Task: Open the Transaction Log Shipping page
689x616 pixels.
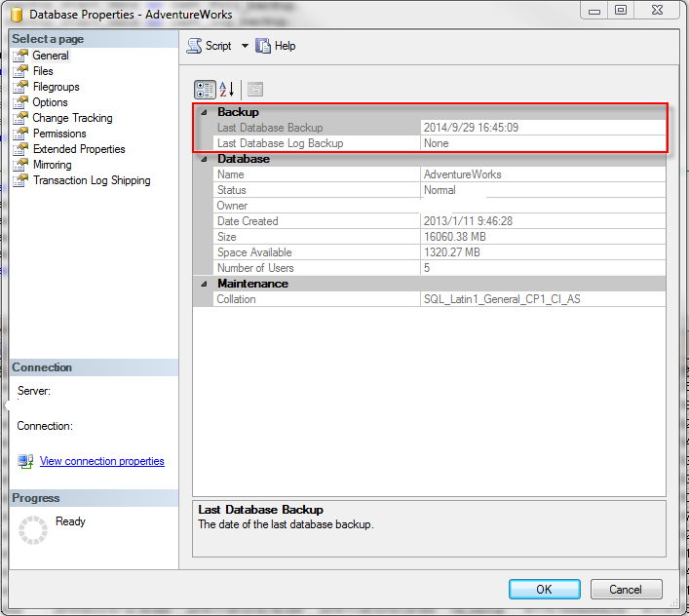Action: 92,180
